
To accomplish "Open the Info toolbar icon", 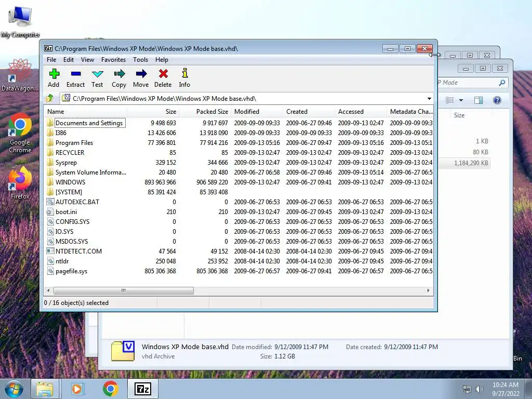I will [184, 73].
